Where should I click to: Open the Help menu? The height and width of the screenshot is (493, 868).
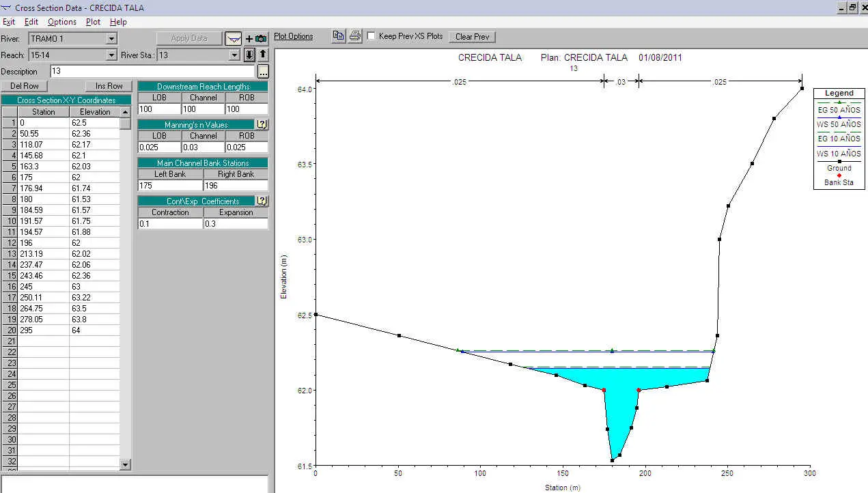(x=118, y=22)
